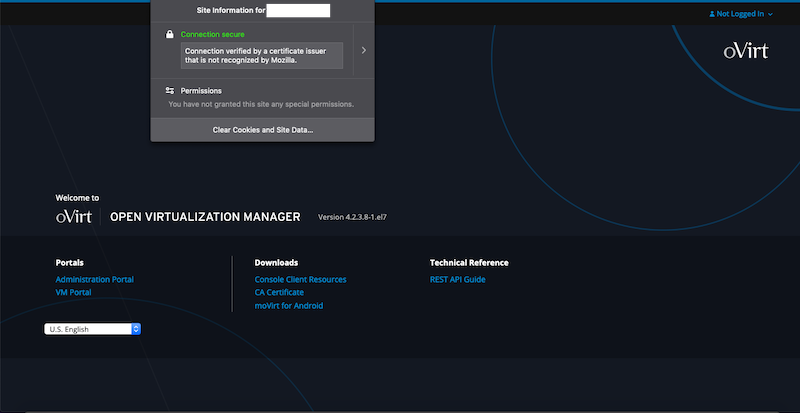Click the padlock icon beside Connection secure
Screen dimensions: 800x413
(169, 34)
